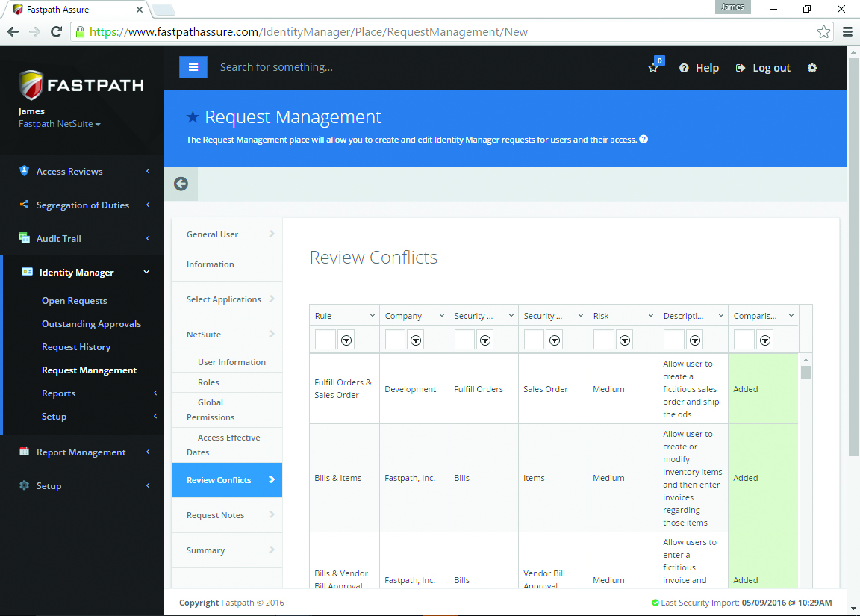Click the hamburger menu toggle button

193,67
